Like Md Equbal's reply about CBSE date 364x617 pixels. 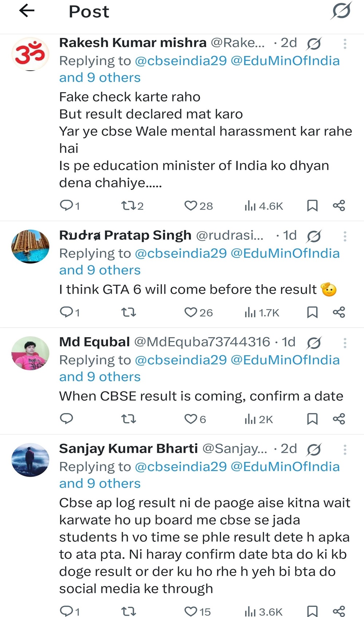click(191, 419)
